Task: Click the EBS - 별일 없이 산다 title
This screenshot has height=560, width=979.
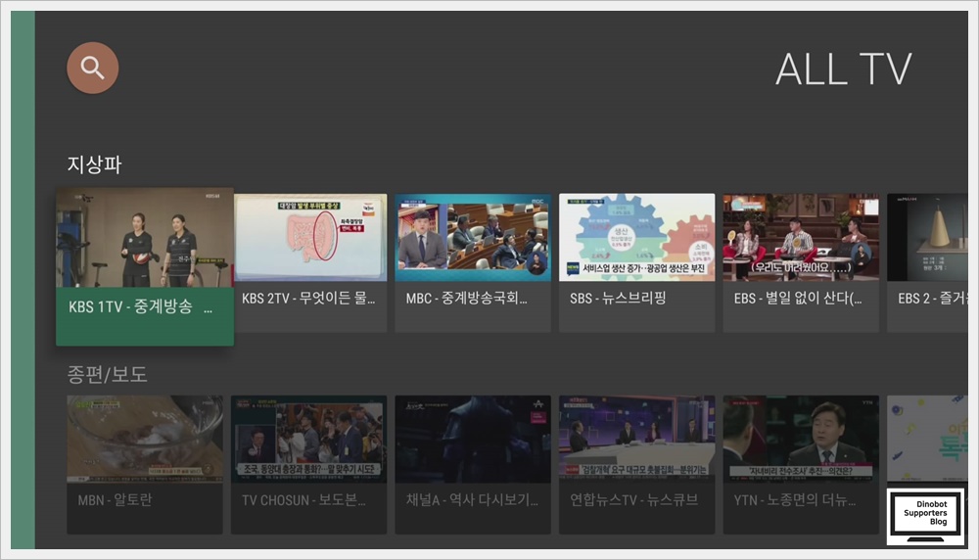Action: 798,299
